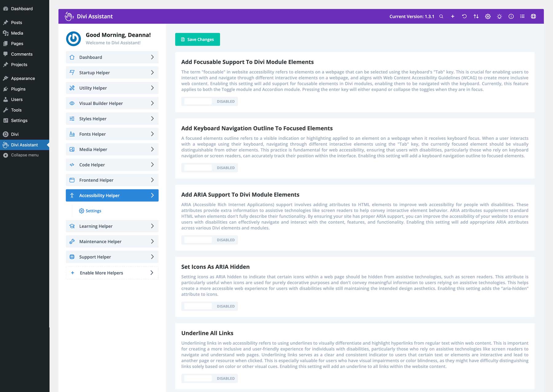
Task: Enable the Underline All Links toggle
Action: (210, 378)
